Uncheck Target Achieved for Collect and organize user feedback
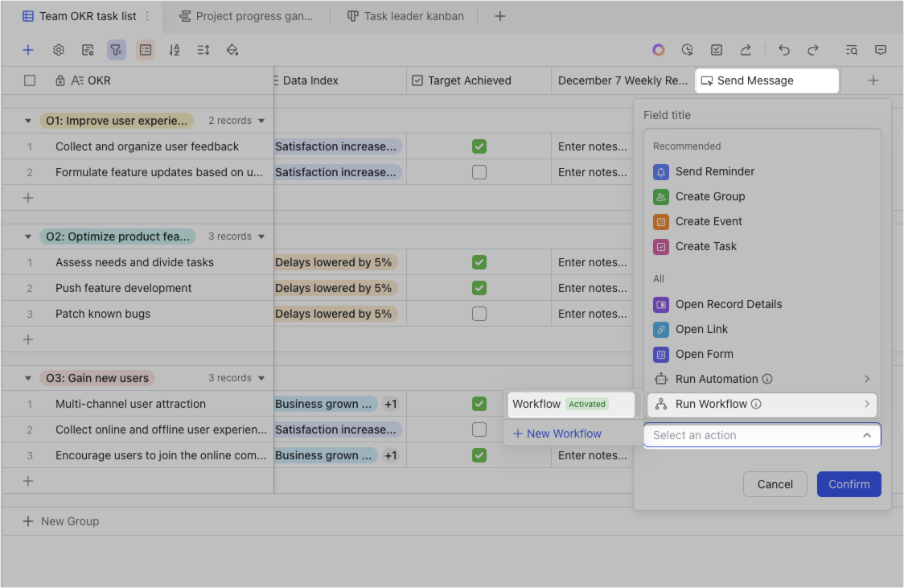Viewport: 904px width, 588px height. coord(479,146)
